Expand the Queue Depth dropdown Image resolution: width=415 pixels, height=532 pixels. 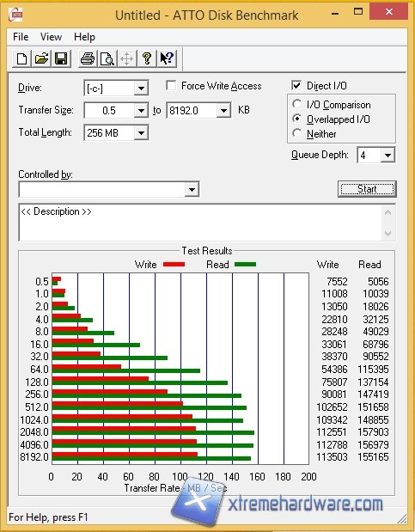coord(388,156)
